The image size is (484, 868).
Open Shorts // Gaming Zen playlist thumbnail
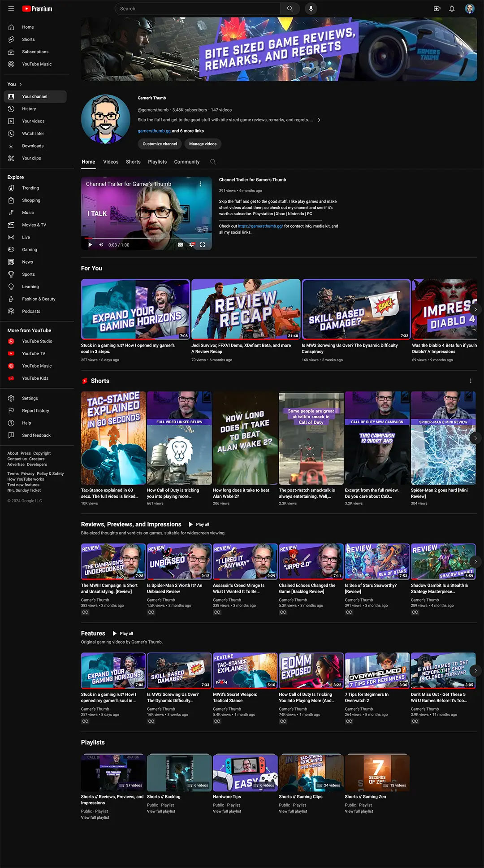(x=377, y=773)
